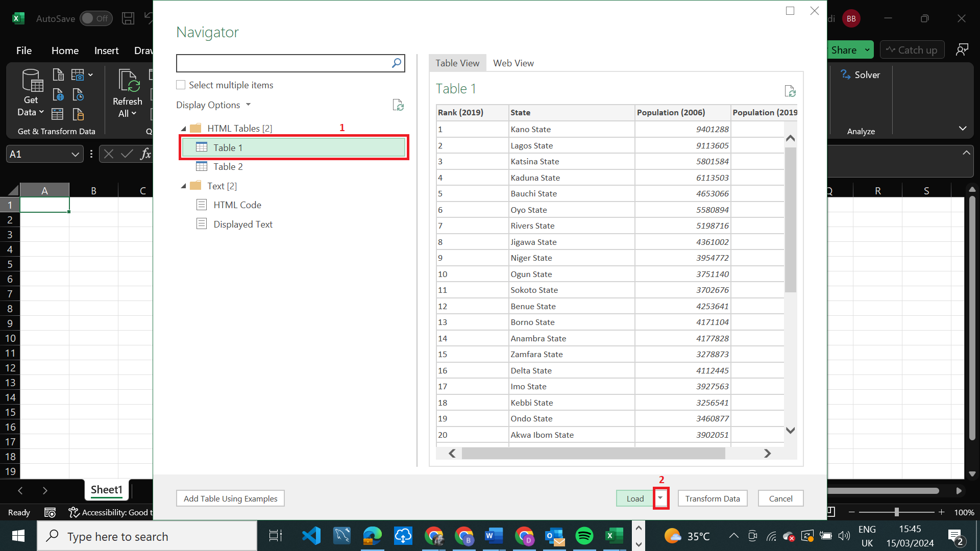The width and height of the screenshot is (980, 551).
Task: Enable Select multiple items checkbox
Action: (x=181, y=85)
